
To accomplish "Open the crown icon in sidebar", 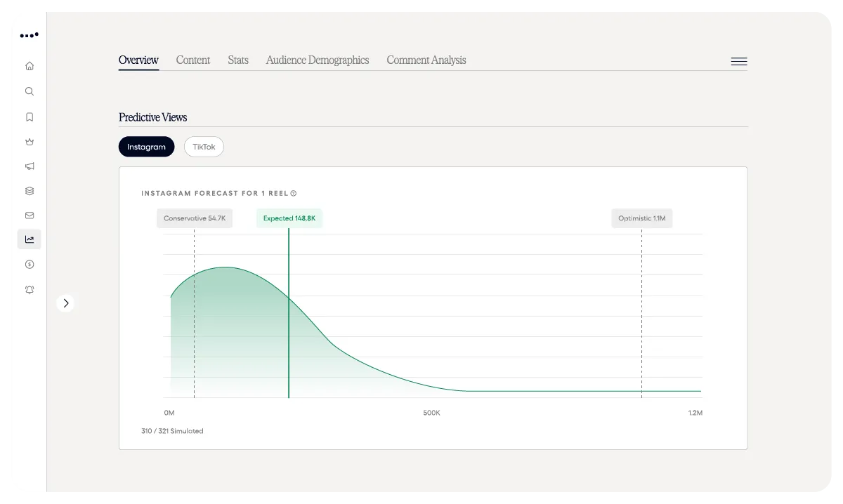I will (30, 142).
